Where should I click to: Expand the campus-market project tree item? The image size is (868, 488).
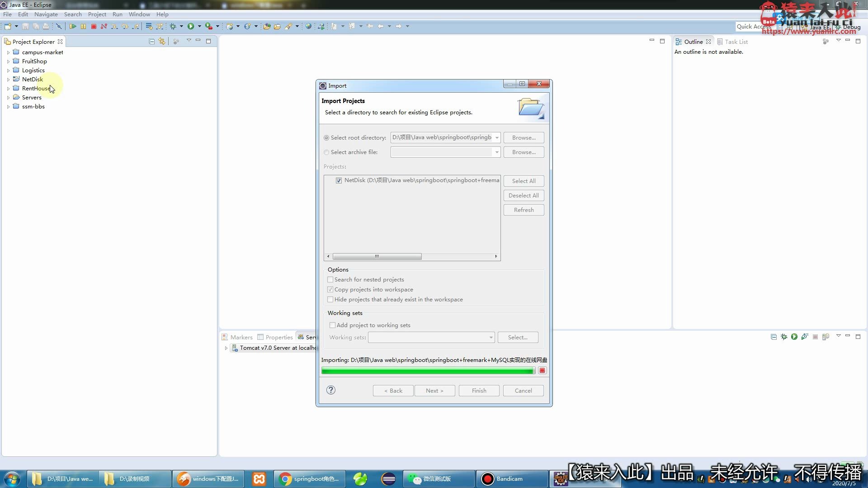[x=8, y=52]
